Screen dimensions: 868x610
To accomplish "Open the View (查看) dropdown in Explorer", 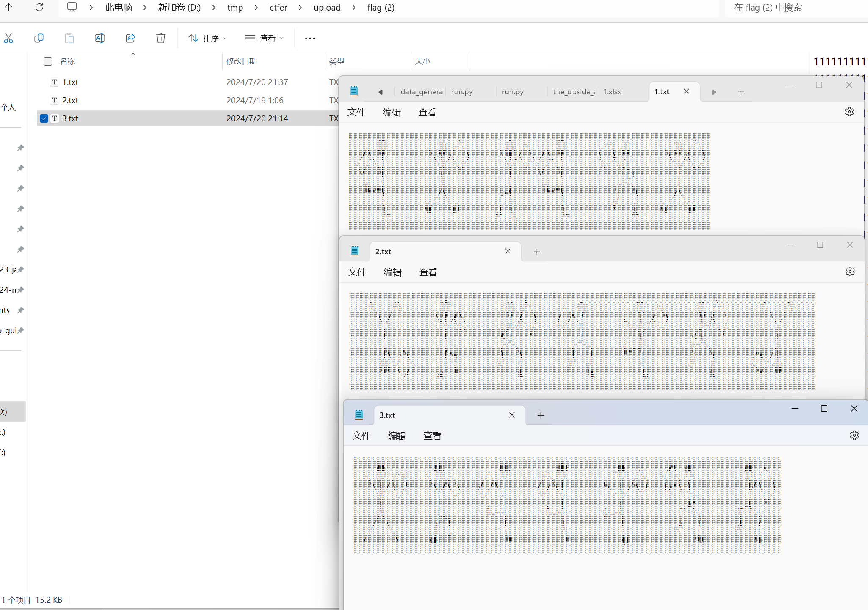I will (264, 38).
